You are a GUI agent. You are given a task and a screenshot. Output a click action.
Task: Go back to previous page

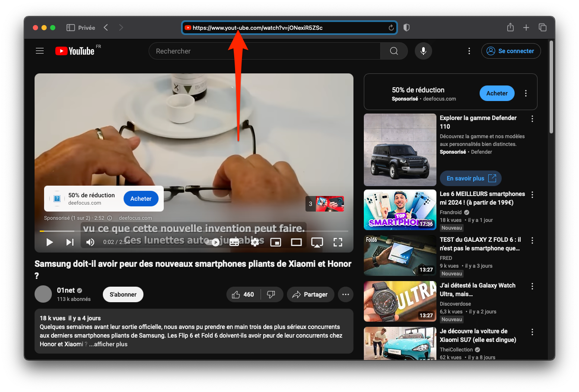click(106, 28)
